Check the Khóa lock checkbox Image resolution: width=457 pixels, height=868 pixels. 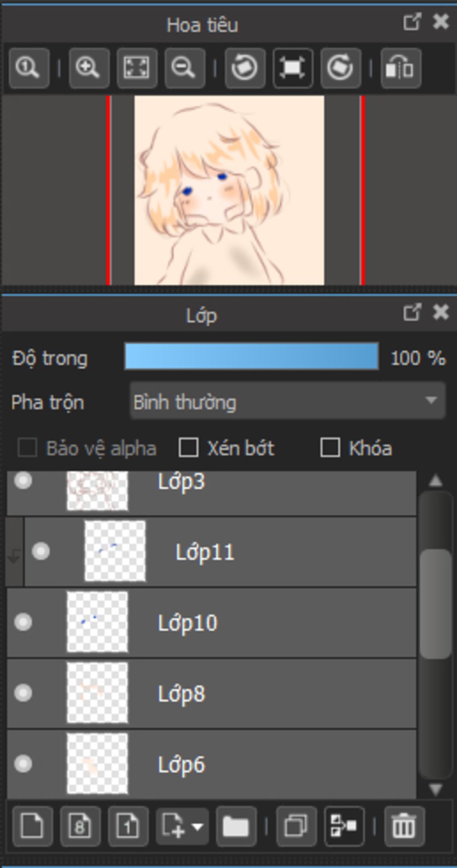pos(330,448)
